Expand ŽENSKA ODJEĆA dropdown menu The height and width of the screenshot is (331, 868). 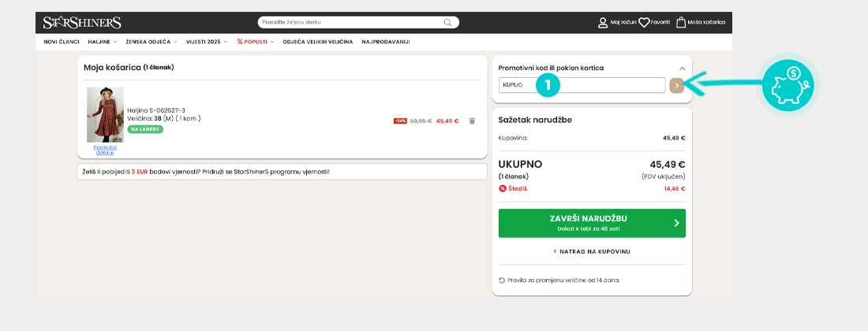(x=152, y=42)
